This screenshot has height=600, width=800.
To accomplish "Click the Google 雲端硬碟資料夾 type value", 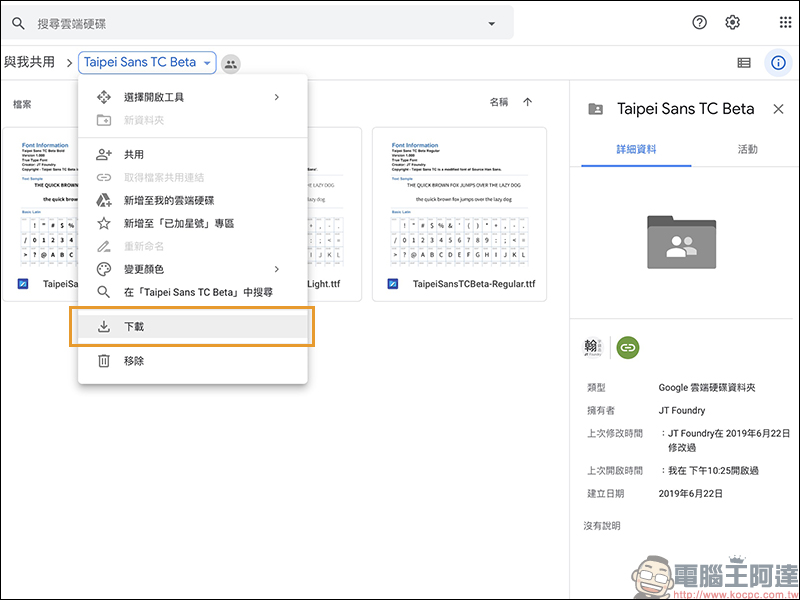I will [x=707, y=388].
